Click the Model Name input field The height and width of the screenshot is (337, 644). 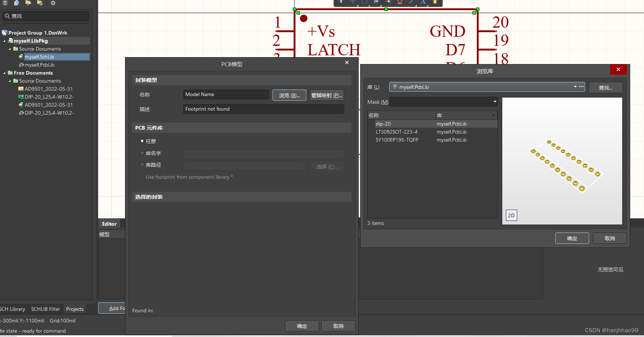pos(226,94)
